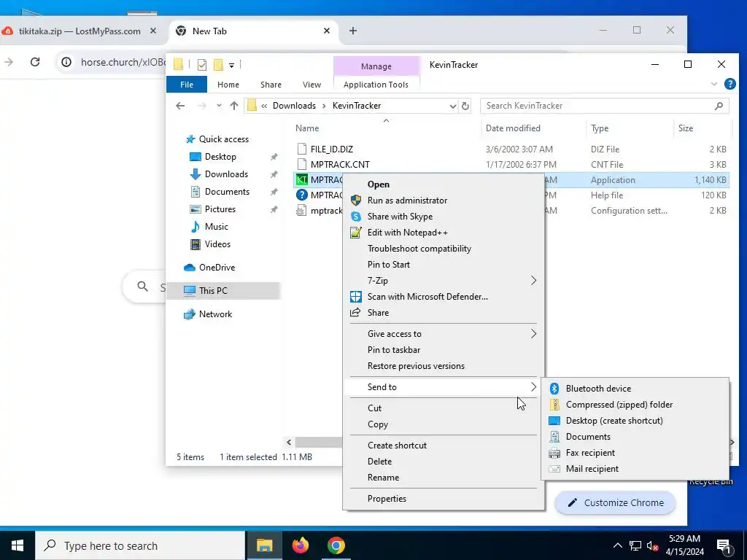Viewport: 747px width, 560px height.
Task: Click the Search KevinTracker field
Action: 604,106
